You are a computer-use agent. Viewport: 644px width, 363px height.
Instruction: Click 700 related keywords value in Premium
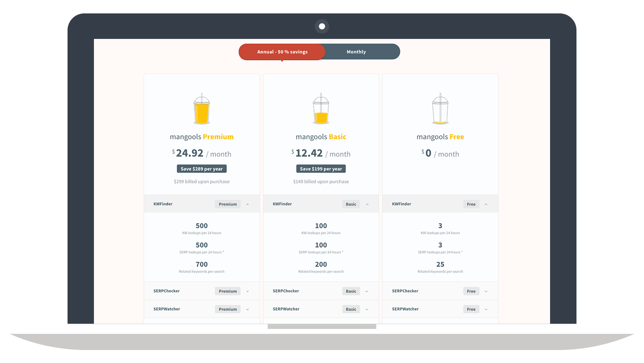pyautogui.click(x=202, y=264)
